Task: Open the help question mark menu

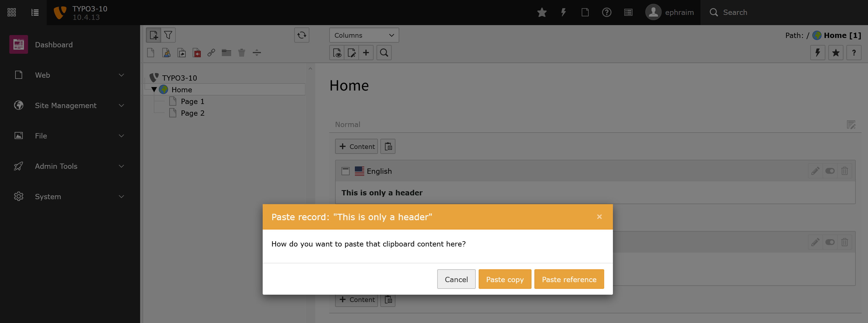Action: [606, 13]
